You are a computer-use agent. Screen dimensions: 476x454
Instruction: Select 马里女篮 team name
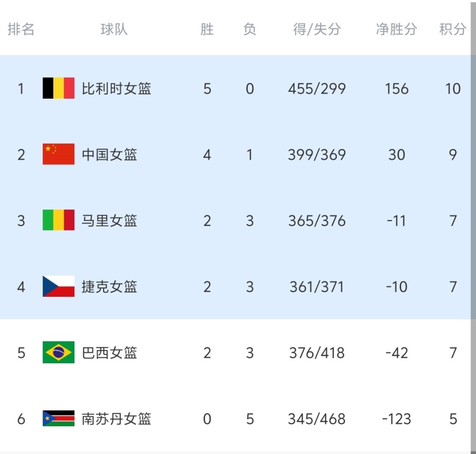pyautogui.click(x=110, y=221)
